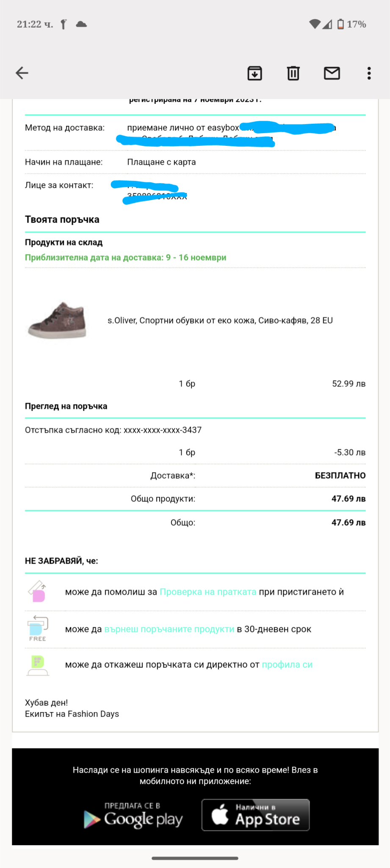Tap the parcel check icon
The image size is (390, 868).
point(37,592)
